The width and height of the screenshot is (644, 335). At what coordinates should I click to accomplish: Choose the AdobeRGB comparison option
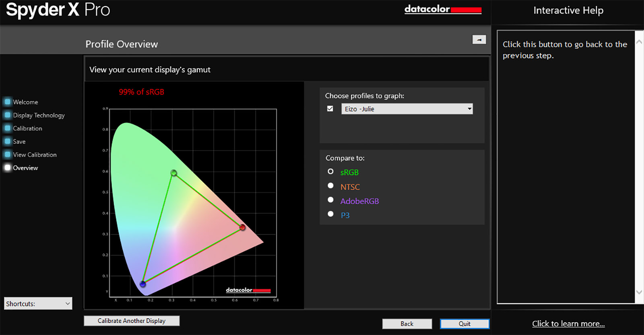330,200
